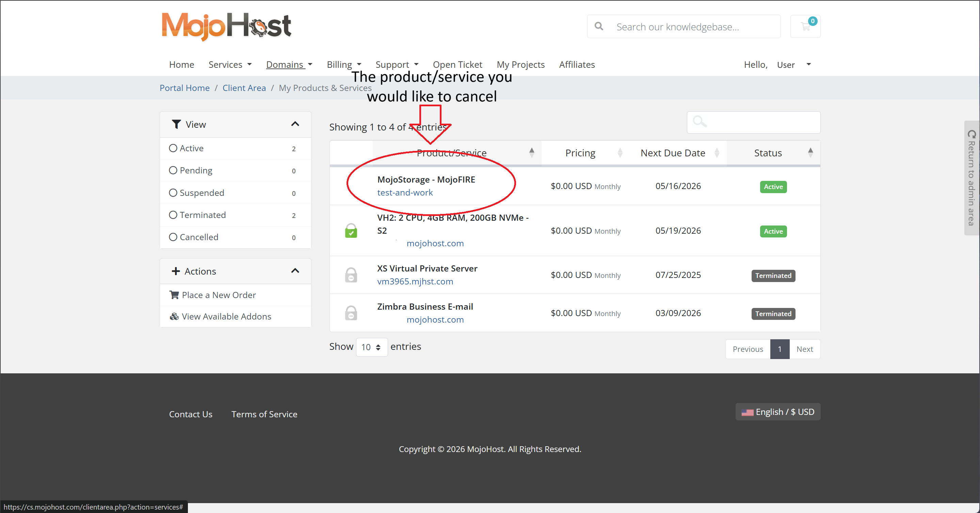980x513 pixels.
Task: Select the Active filter radio button
Action: pos(173,148)
